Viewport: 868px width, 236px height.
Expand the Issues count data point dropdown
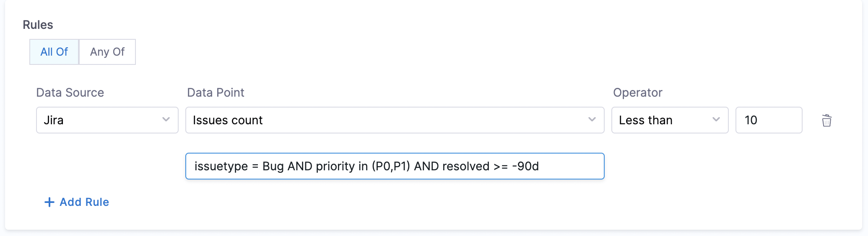click(x=394, y=120)
